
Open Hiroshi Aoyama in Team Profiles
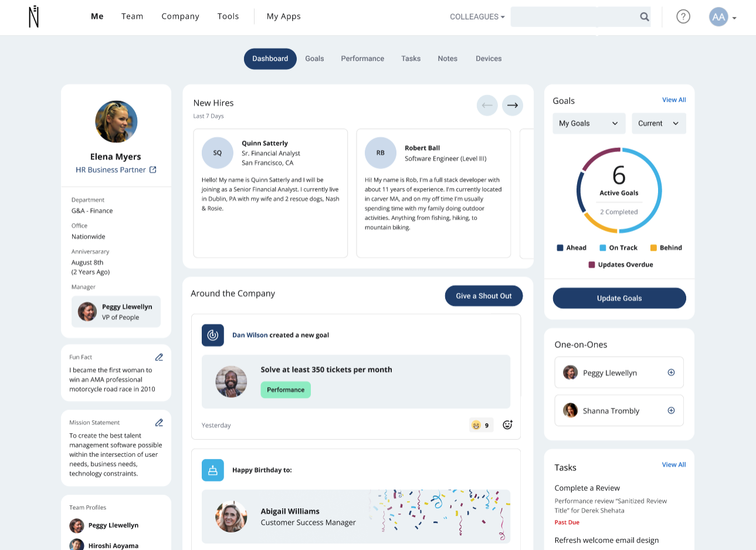tap(104, 545)
